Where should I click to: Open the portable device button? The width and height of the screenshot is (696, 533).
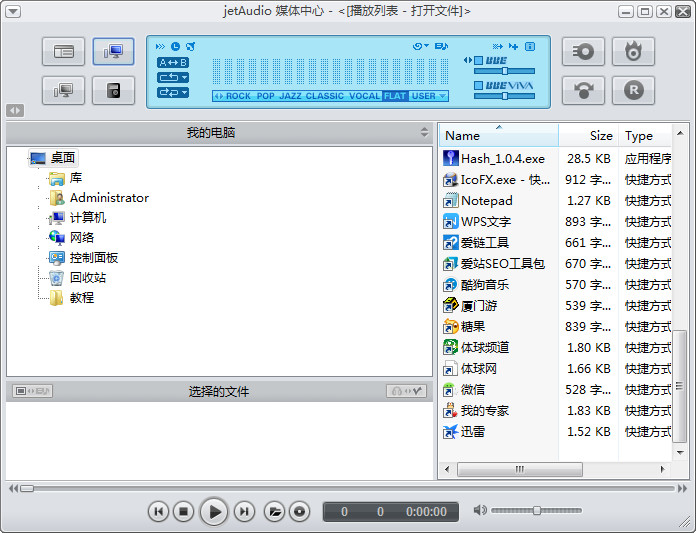(114, 91)
